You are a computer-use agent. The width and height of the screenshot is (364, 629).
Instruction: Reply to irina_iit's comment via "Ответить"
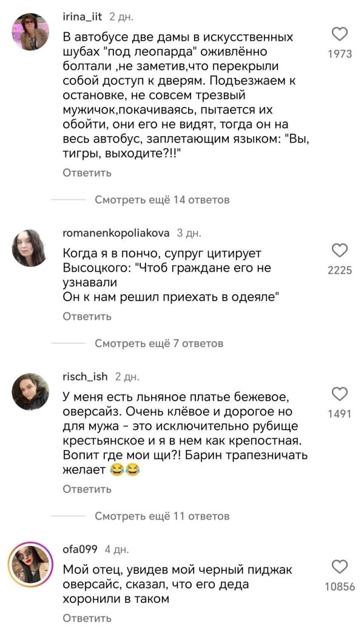click(87, 173)
